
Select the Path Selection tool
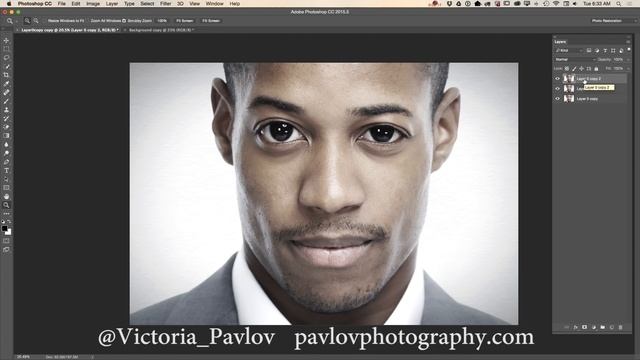click(6, 179)
